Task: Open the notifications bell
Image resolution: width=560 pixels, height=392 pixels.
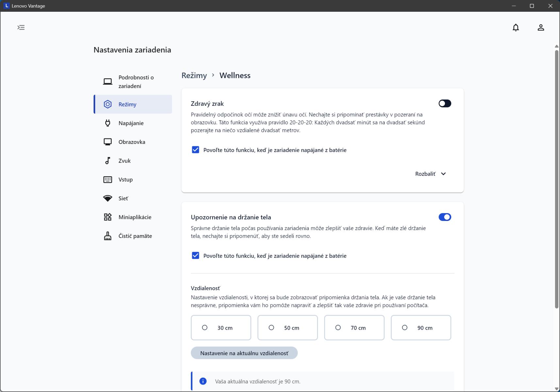Action: click(516, 28)
